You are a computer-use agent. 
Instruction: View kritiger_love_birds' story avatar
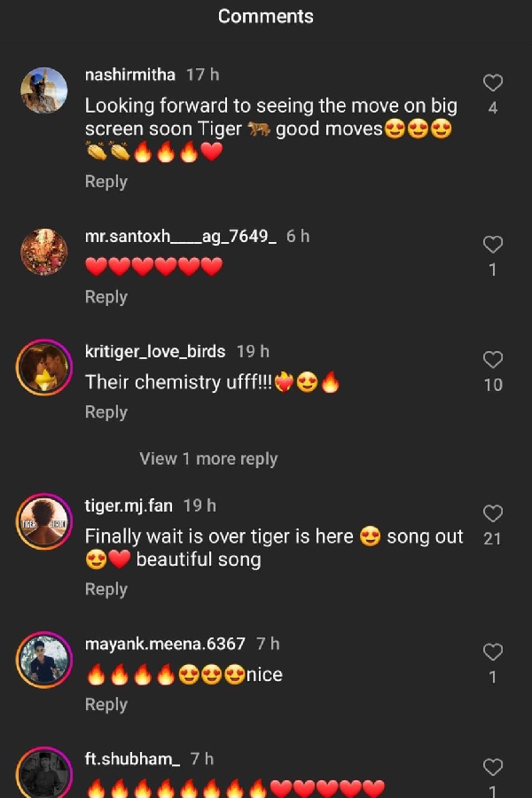pos(43,367)
